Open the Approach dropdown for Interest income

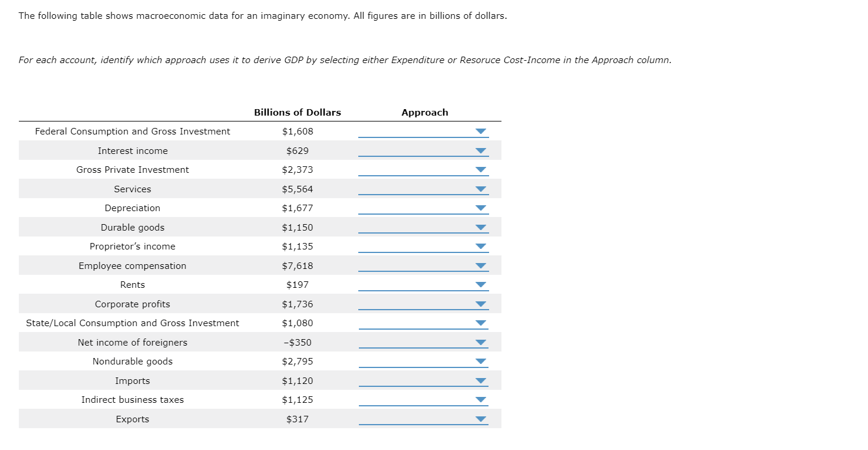480,150
